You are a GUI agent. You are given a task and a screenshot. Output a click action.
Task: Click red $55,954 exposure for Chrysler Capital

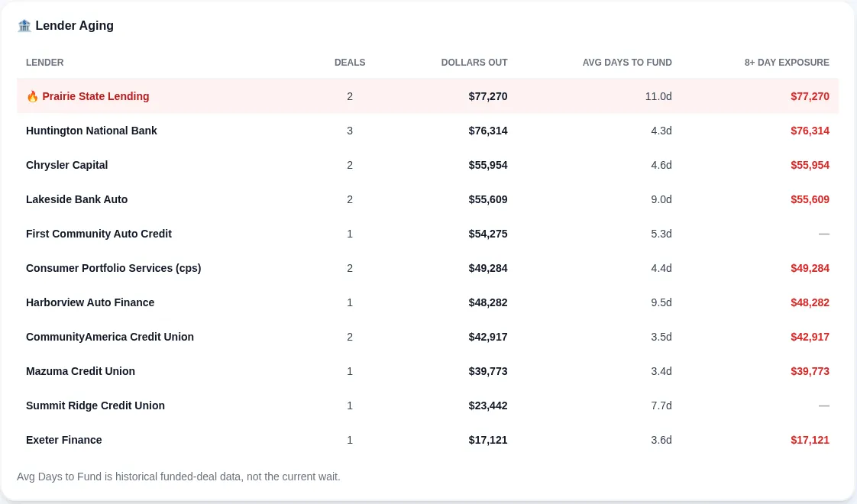(810, 165)
